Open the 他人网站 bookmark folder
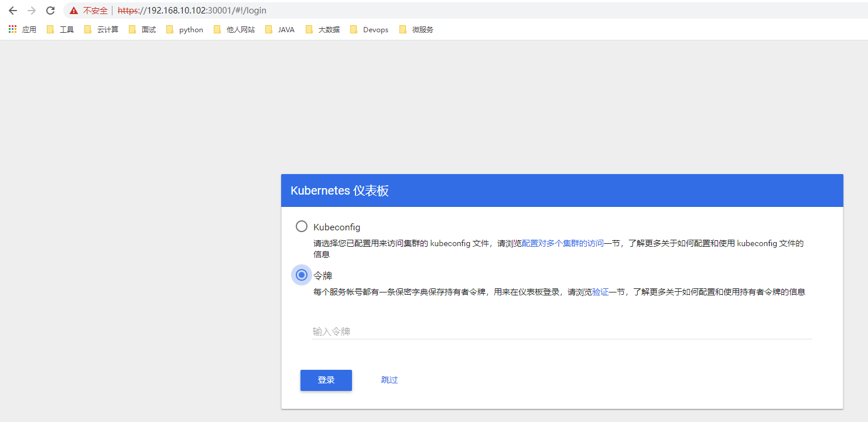Image resolution: width=868 pixels, height=422 pixels. (x=234, y=29)
